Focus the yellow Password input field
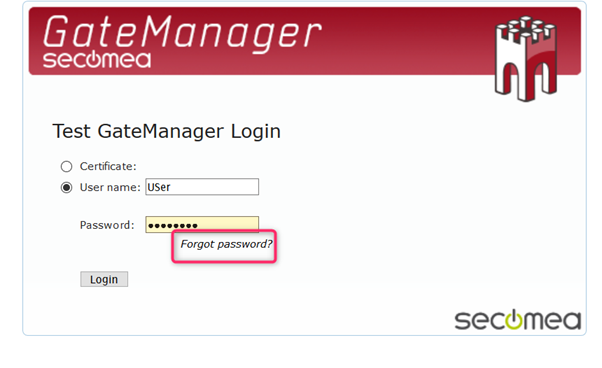Screen dimensions: 602x368 pos(202,224)
